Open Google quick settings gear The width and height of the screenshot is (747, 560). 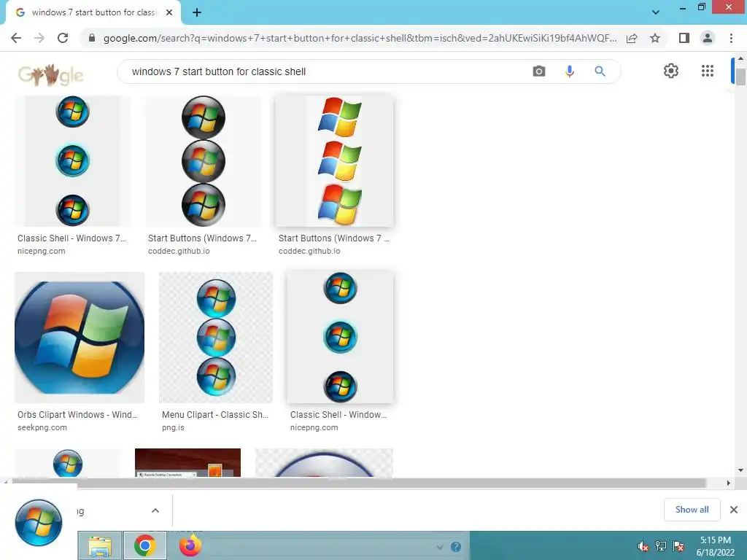[671, 71]
